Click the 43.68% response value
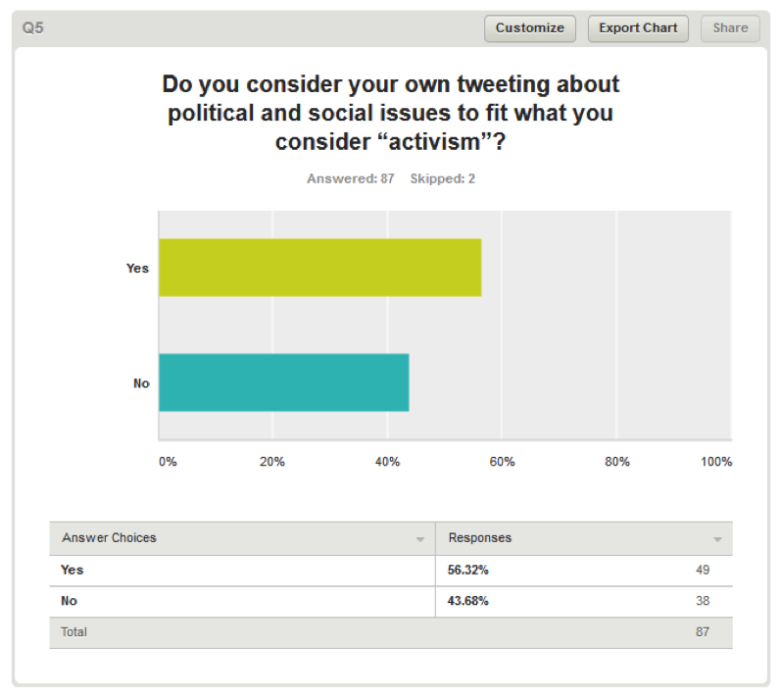781x700 pixels. click(467, 601)
